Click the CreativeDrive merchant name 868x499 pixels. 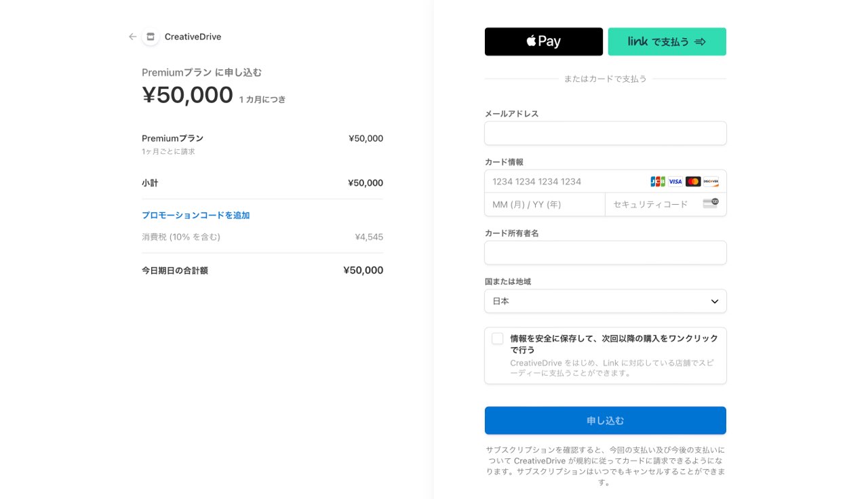(x=193, y=37)
